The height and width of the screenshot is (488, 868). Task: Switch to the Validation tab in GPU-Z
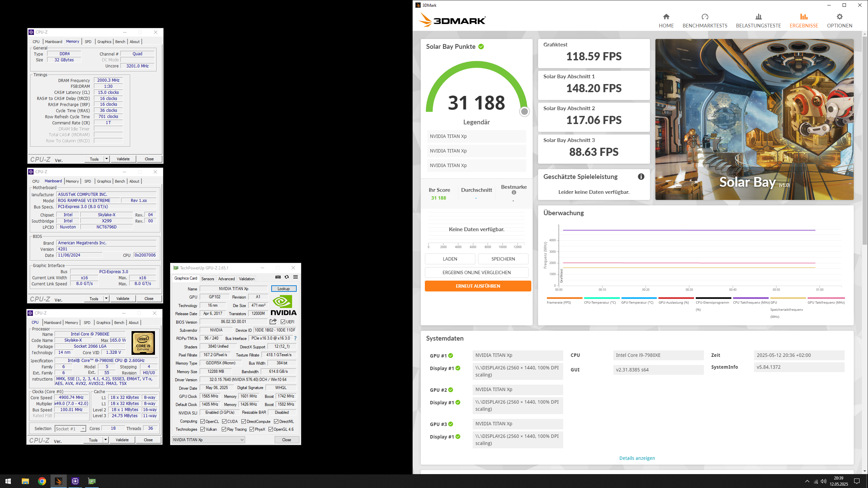click(x=246, y=279)
